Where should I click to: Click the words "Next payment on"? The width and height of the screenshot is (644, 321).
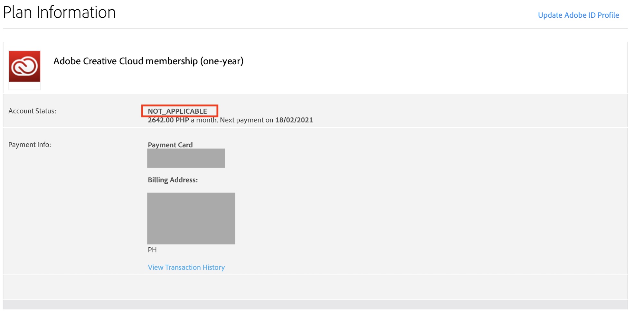click(x=246, y=120)
